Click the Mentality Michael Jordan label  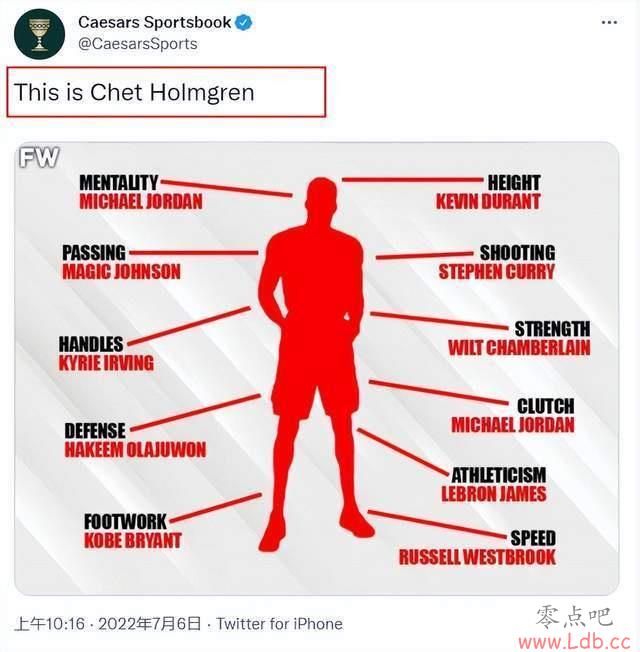pyautogui.click(x=141, y=192)
